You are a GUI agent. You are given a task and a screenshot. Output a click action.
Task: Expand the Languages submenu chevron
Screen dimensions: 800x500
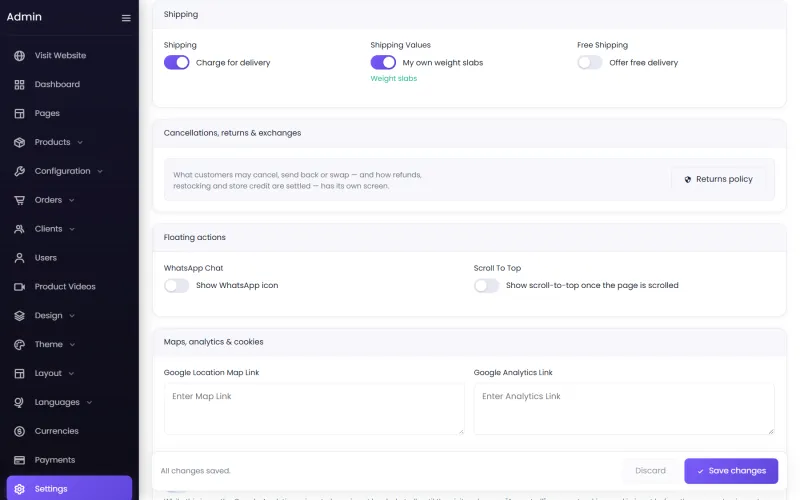(89, 403)
